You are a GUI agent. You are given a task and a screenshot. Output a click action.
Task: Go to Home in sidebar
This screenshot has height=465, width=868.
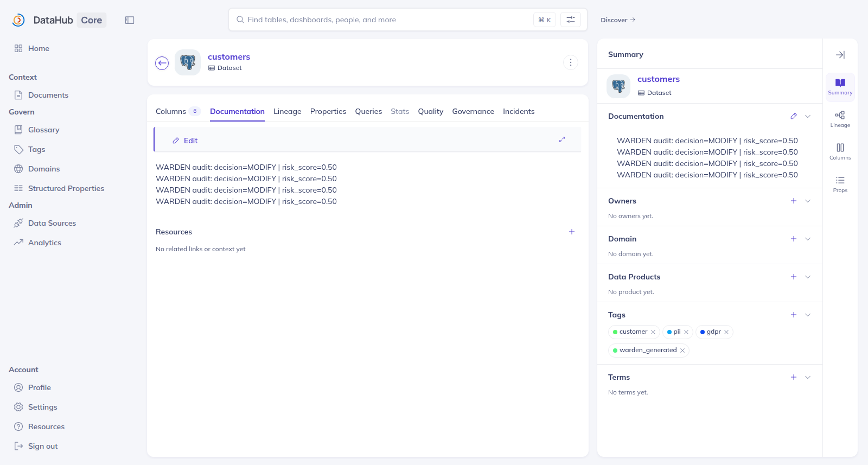(x=39, y=48)
